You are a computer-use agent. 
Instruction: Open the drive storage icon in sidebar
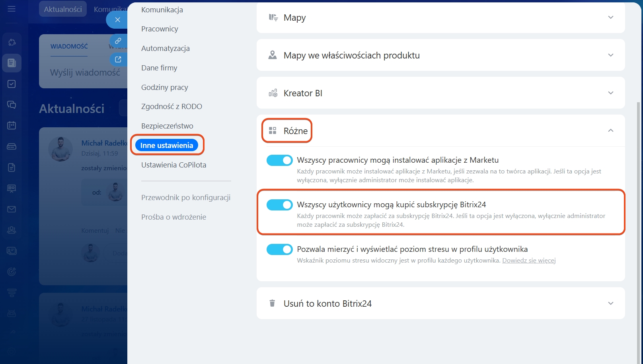pyautogui.click(x=12, y=146)
